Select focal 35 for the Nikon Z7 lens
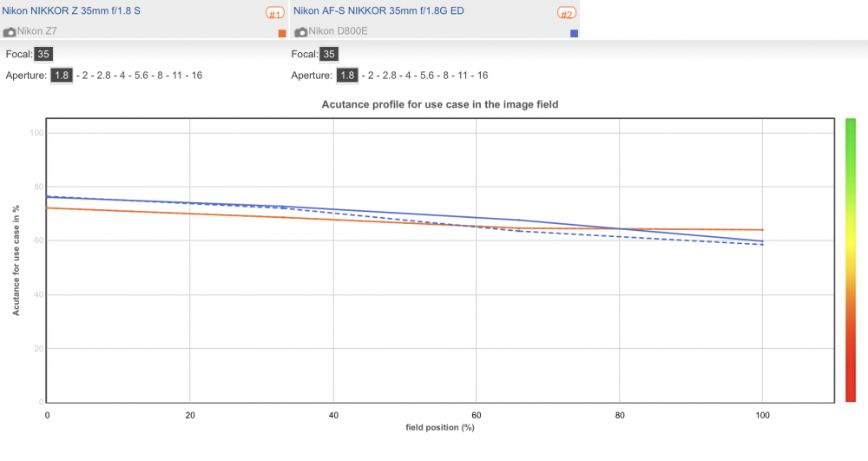This screenshot has height=461, width=868. (x=43, y=54)
